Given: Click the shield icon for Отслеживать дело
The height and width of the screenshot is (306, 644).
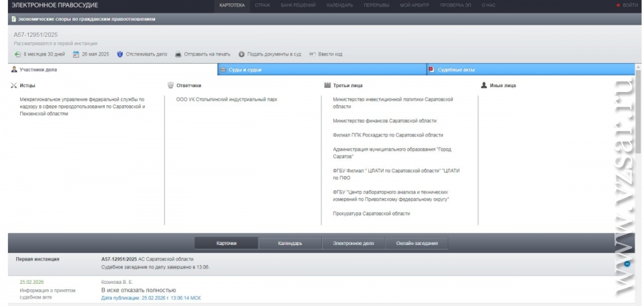Looking at the screenshot, I should pos(120,54).
